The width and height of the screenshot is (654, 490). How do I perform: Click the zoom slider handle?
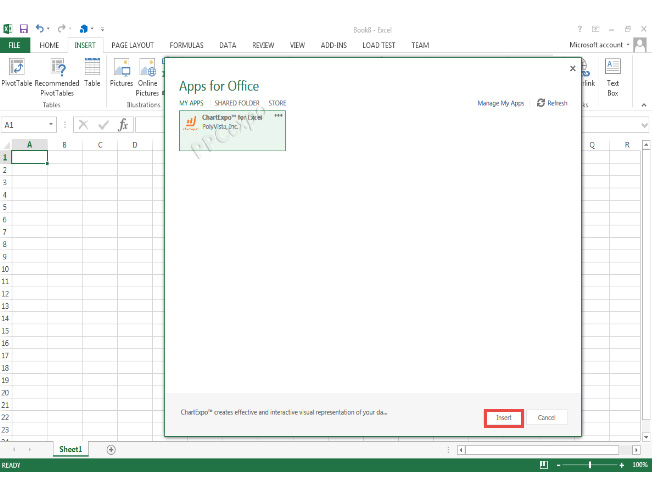[x=590, y=465]
